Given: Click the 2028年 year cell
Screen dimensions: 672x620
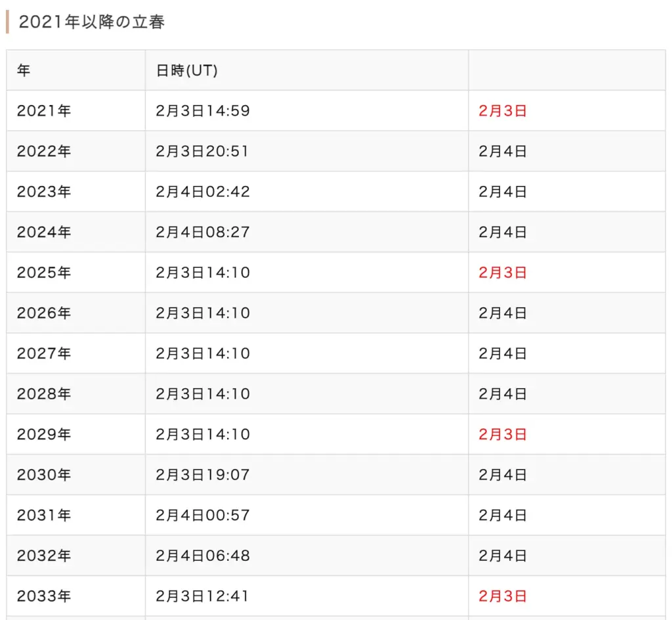Looking at the screenshot, I should [44, 394].
